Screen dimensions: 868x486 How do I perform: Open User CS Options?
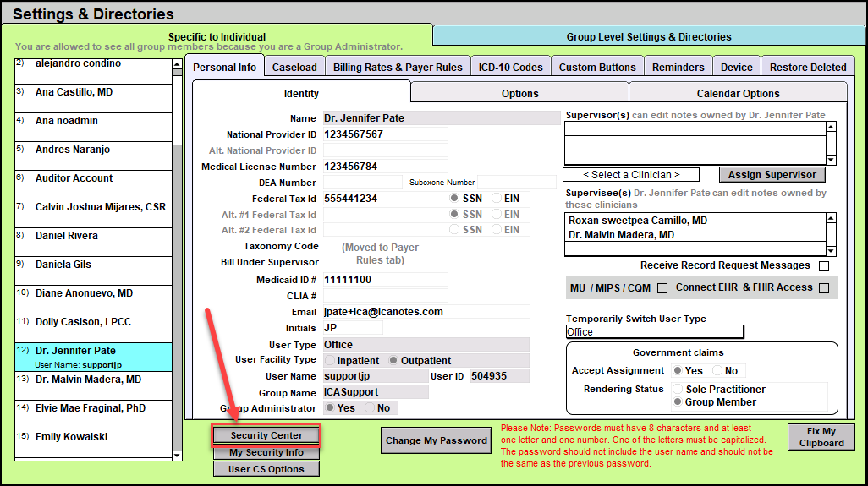tap(266, 469)
